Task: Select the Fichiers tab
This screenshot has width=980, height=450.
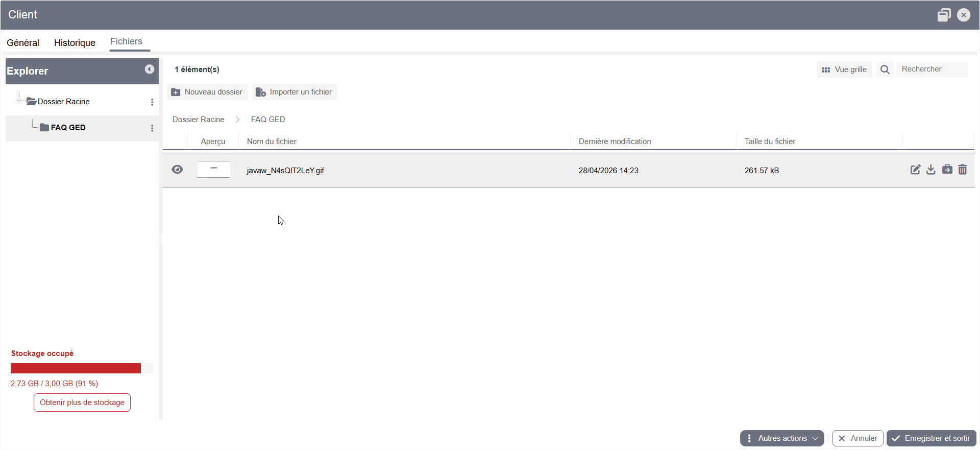Action: (126, 42)
